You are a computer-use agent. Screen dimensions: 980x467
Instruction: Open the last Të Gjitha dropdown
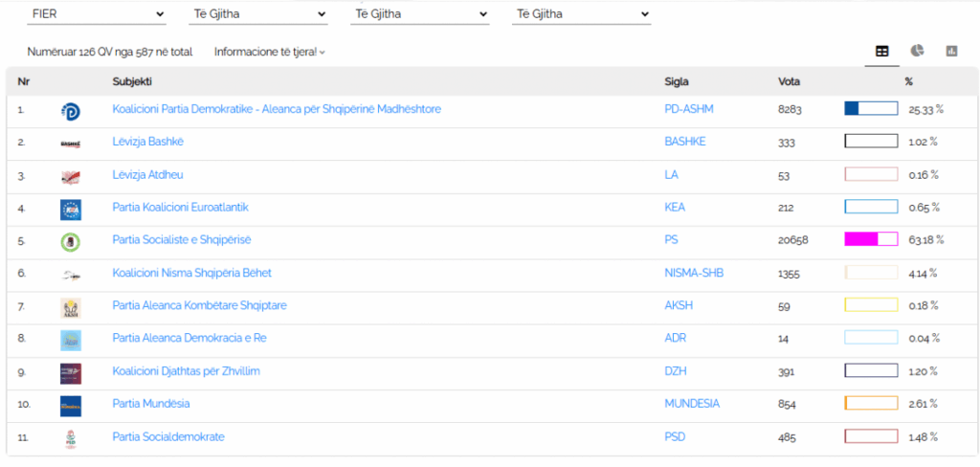tap(582, 14)
